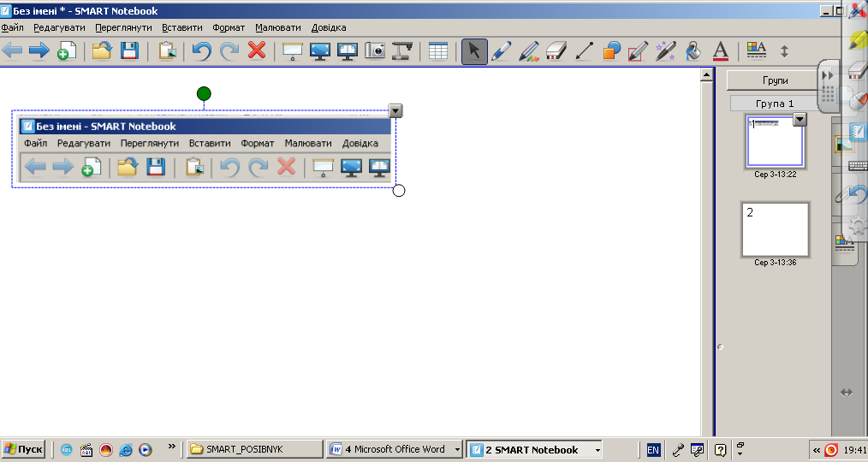Move sidebar with the double arrow icon
The height and width of the screenshot is (462, 868).
tap(847, 393)
